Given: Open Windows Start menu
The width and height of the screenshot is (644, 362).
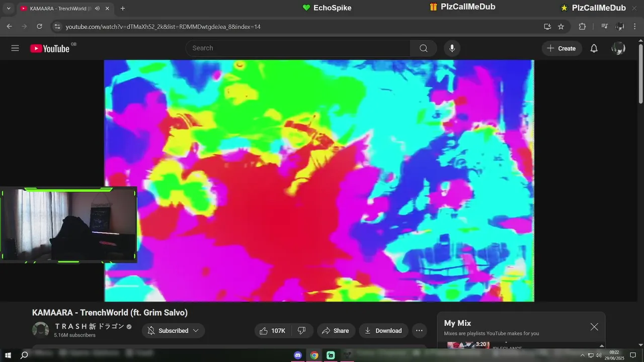Looking at the screenshot, I should click(8, 355).
